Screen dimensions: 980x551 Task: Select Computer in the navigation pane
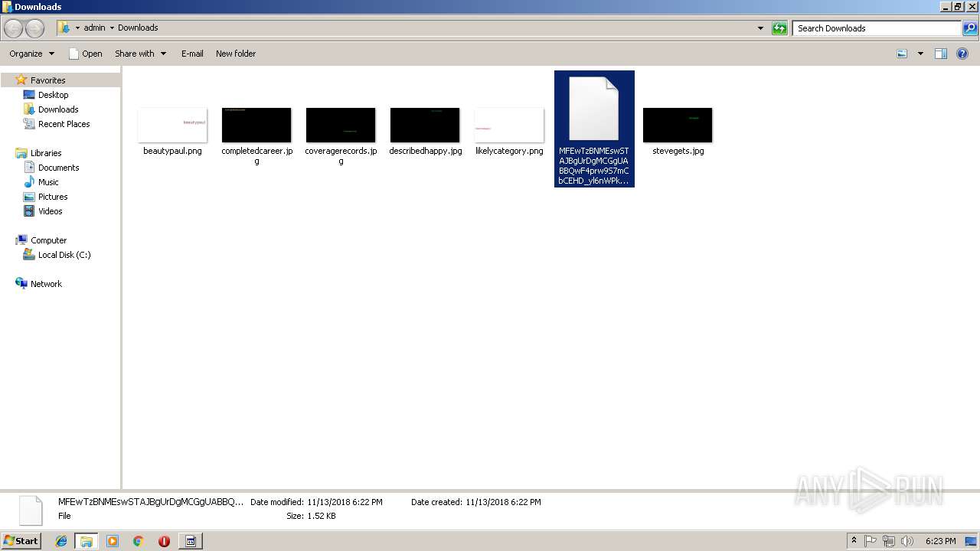point(48,240)
